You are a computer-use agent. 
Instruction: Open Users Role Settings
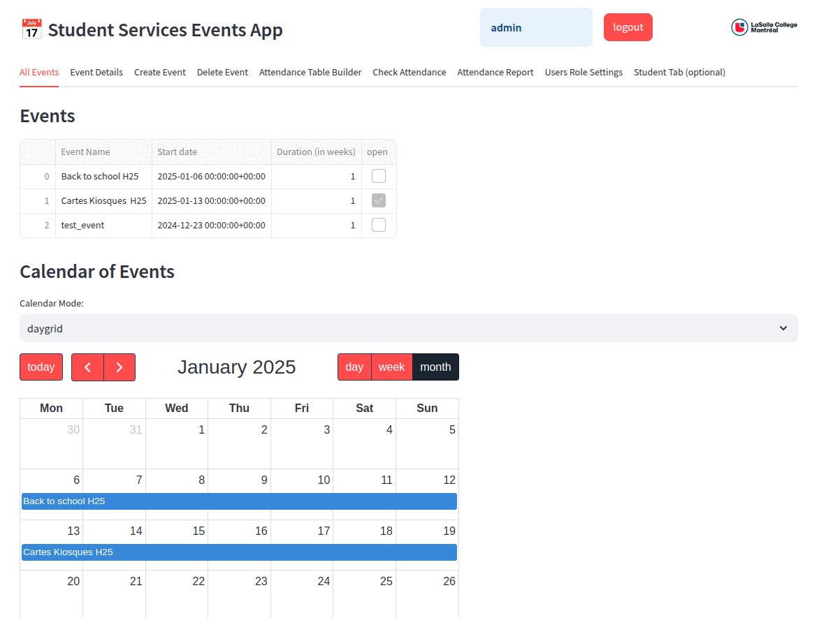[x=583, y=72]
